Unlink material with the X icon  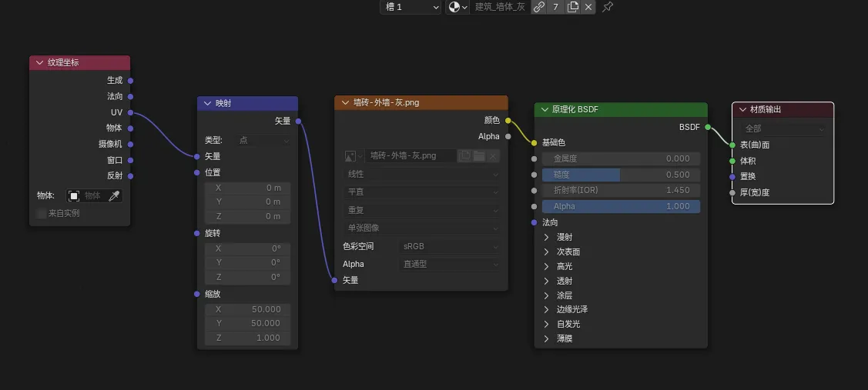click(588, 7)
